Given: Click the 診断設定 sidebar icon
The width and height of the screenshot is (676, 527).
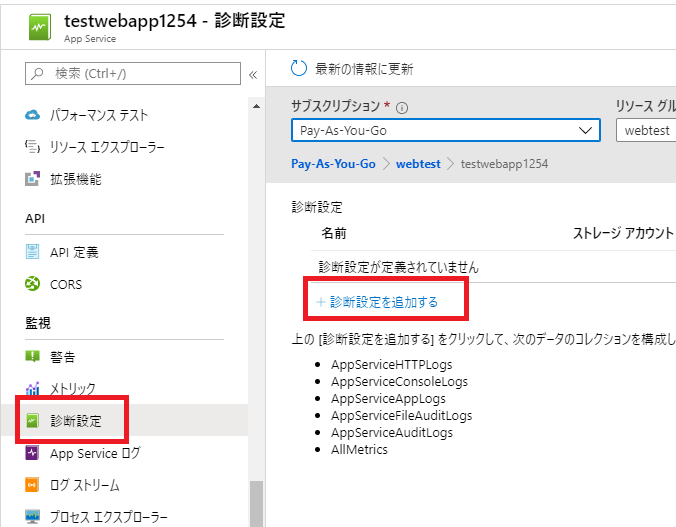Looking at the screenshot, I should point(32,420).
